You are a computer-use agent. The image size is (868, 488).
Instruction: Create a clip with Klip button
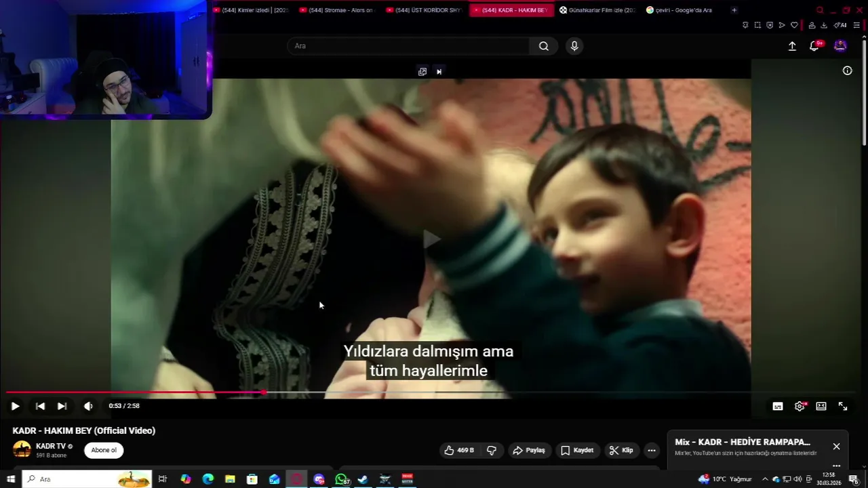click(x=621, y=450)
